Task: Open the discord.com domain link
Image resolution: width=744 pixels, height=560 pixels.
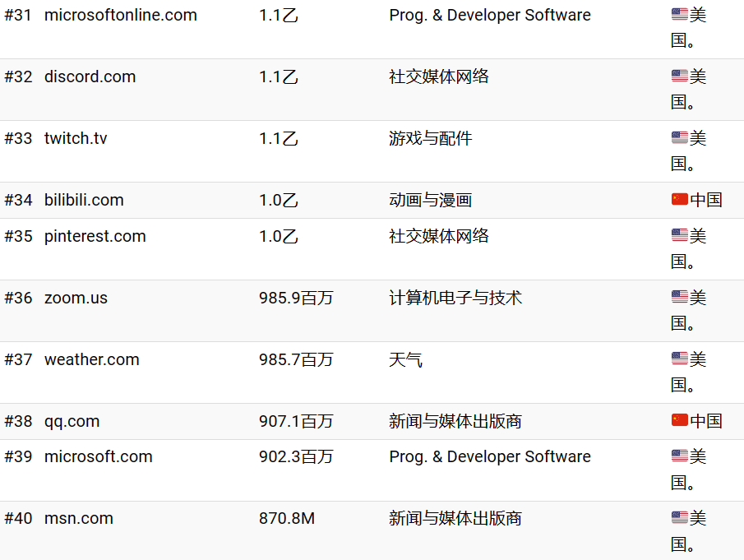Action: click(90, 76)
